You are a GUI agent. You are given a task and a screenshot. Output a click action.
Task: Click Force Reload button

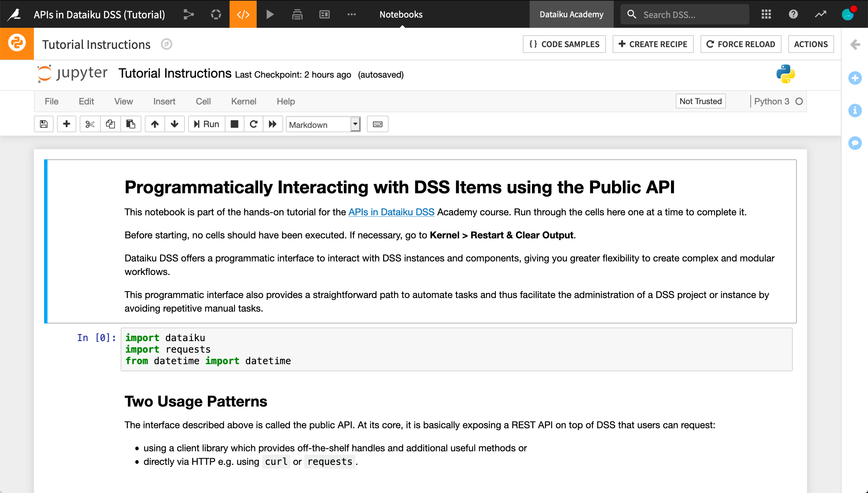point(741,44)
